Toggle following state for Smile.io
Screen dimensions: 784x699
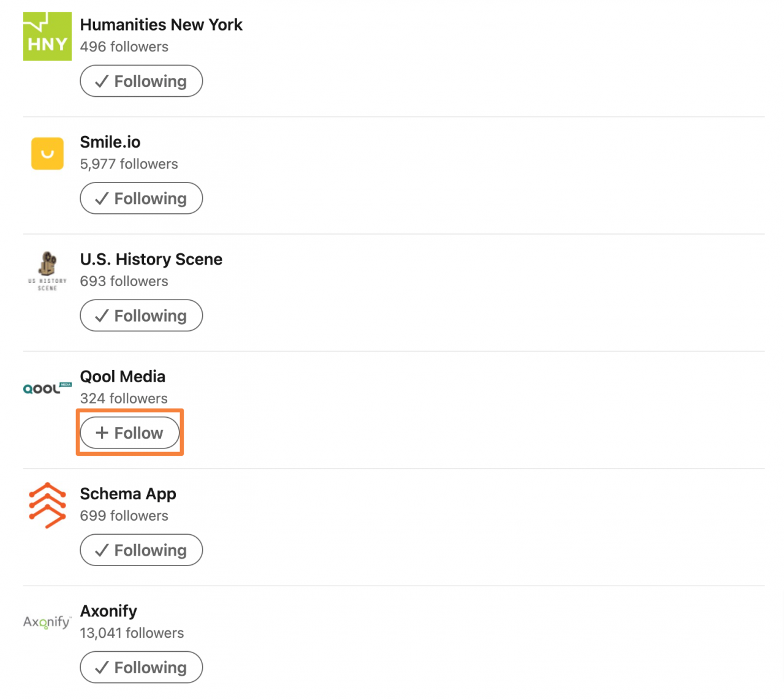coord(141,198)
